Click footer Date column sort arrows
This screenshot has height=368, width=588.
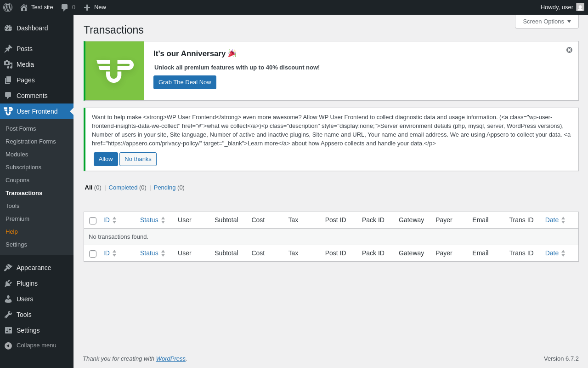tap(563, 253)
